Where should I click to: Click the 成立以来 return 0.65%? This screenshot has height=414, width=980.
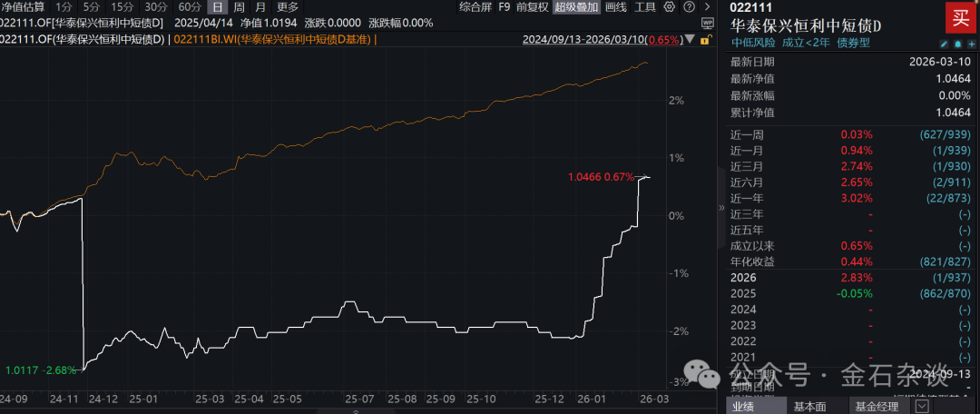857,246
